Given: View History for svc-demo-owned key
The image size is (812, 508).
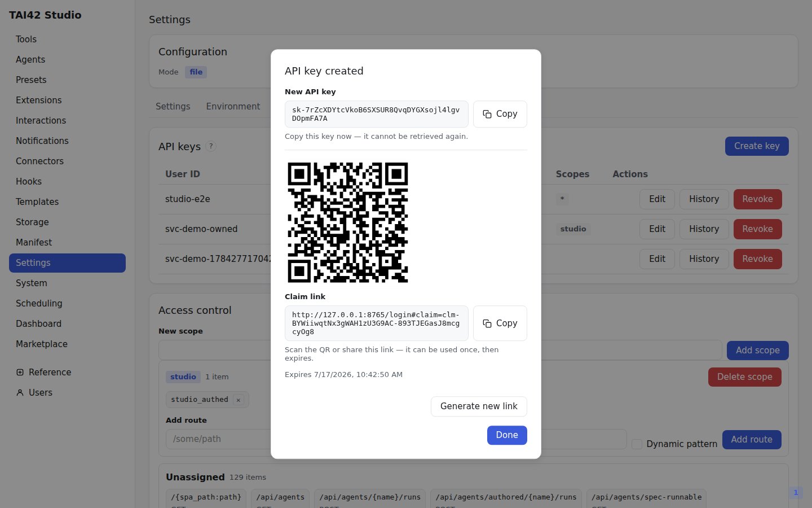Looking at the screenshot, I should tap(704, 229).
